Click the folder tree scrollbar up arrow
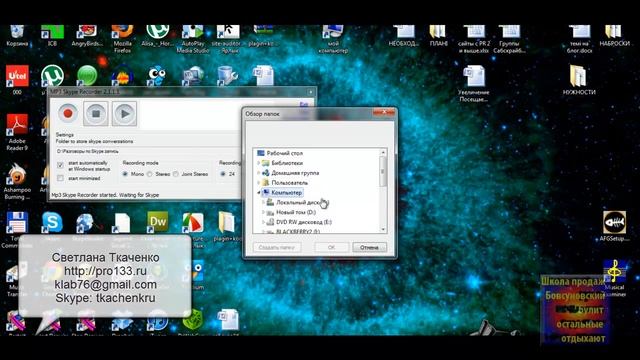 point(383,152)
